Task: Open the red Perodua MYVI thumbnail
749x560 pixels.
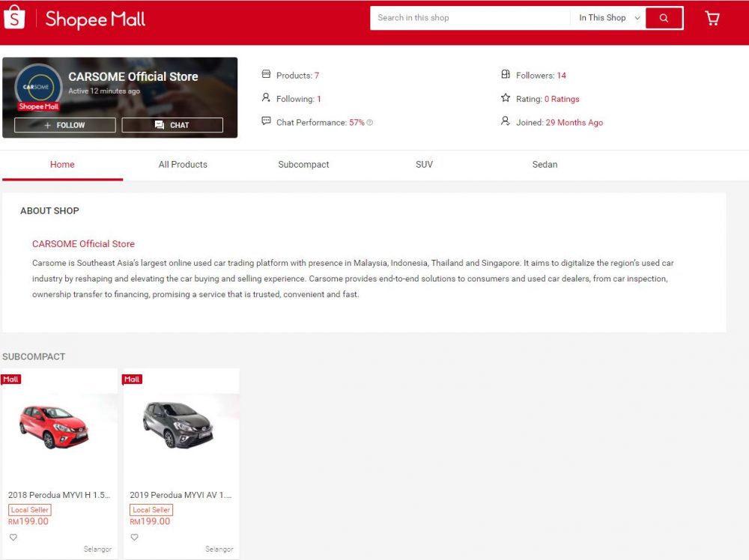Action: coord(53,425)
